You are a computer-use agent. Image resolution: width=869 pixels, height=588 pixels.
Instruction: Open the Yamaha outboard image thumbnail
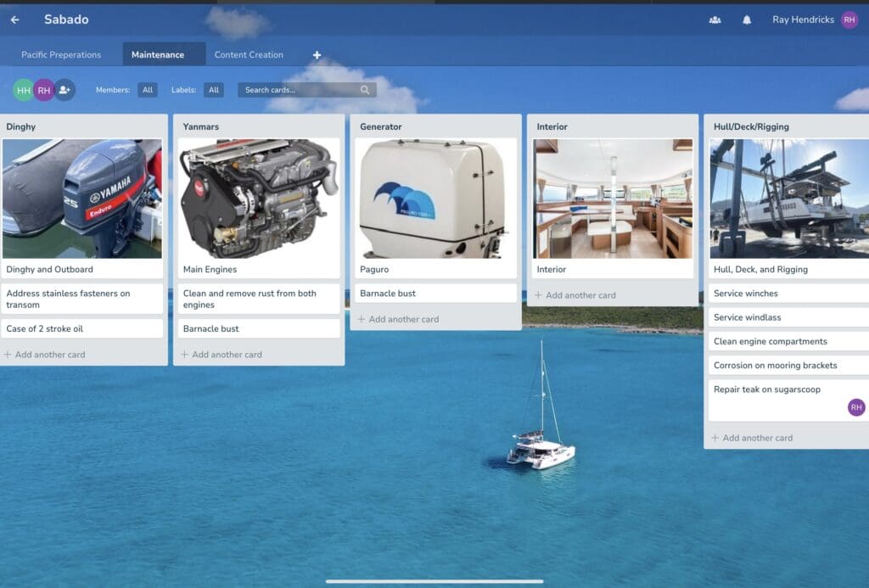(x=82, y=199)
